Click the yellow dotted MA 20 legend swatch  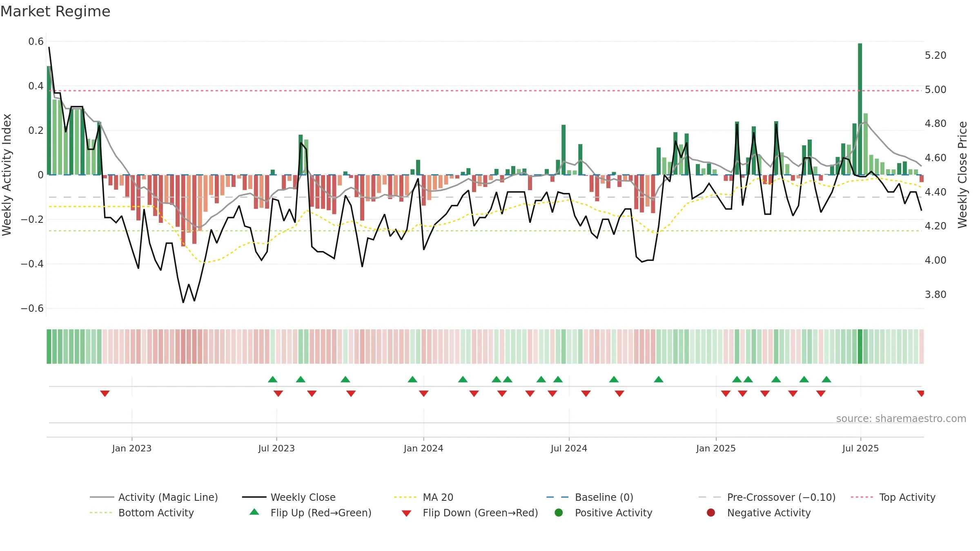pyautogui.click(x=406, y=497)
